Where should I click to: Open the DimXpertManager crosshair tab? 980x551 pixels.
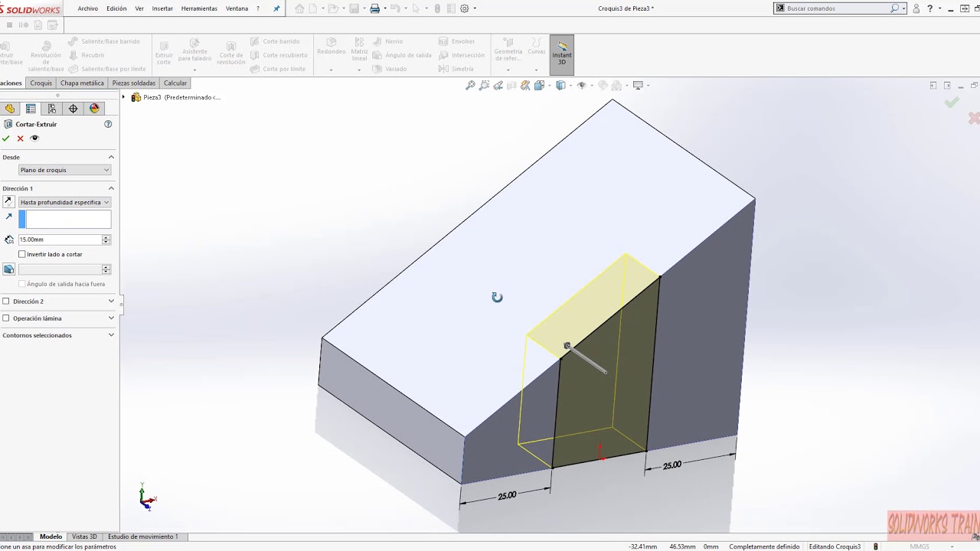pyautogui.click(x=73, y=109)
